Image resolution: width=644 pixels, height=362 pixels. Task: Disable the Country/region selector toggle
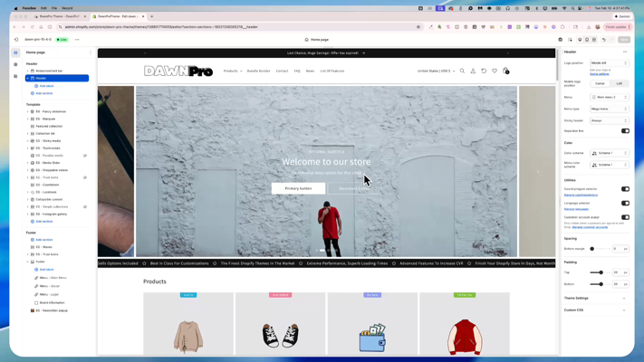pyautogui.click(x=625, y=189)
